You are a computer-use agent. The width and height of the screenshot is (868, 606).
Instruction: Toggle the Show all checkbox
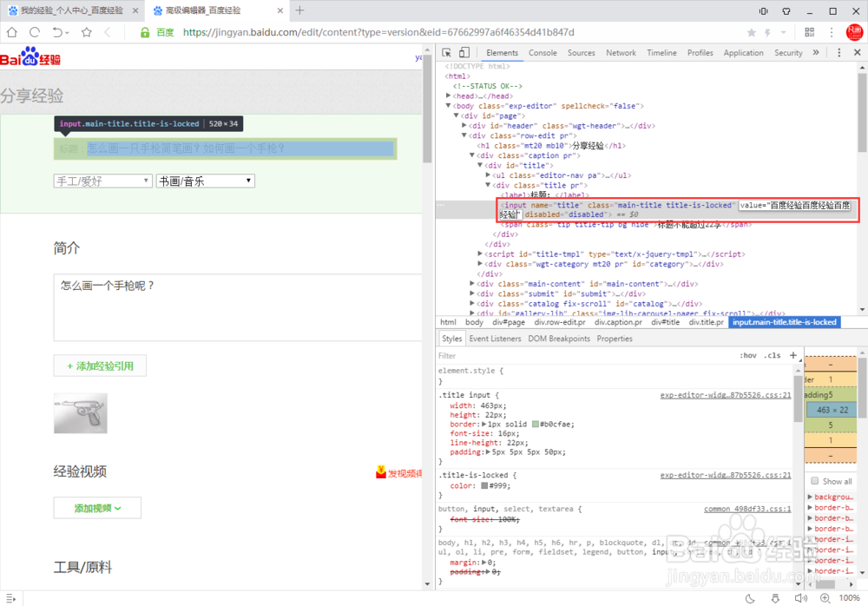point(815,481)
